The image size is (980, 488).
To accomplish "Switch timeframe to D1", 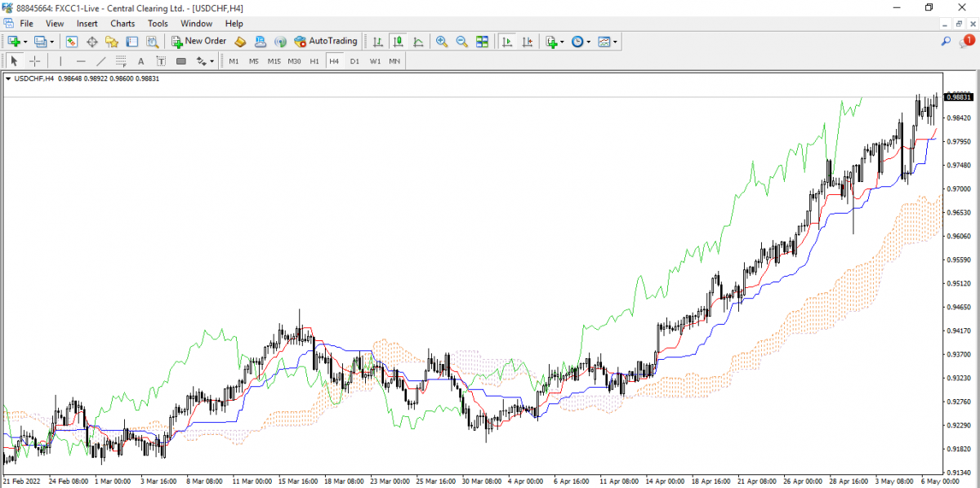I will [354, 61].
